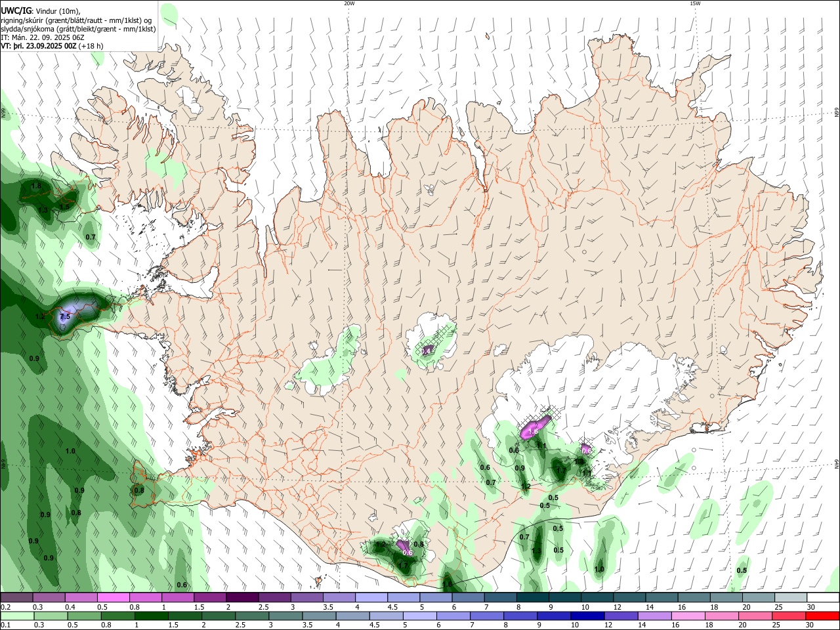Click the 15W longitude label at the top
Image resolution: width=840 pixels, height=630 pixels.
(695, 3)
